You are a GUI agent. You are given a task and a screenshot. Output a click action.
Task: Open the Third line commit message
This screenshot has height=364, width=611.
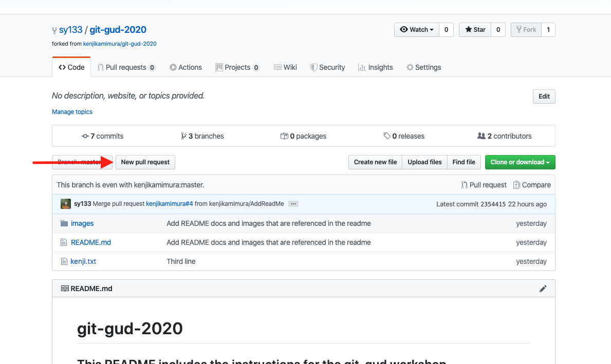[x=181, y=261]
